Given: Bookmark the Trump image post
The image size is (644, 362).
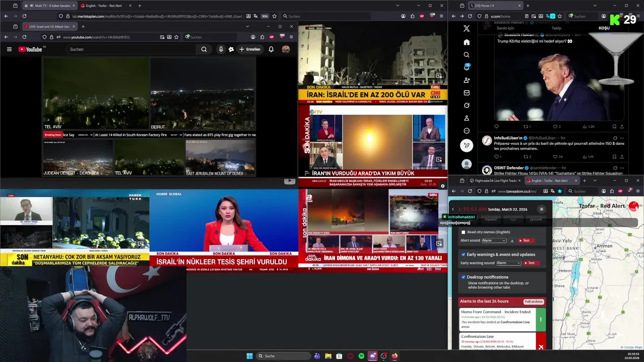Looking at the screenshot, I should [614, 127].
